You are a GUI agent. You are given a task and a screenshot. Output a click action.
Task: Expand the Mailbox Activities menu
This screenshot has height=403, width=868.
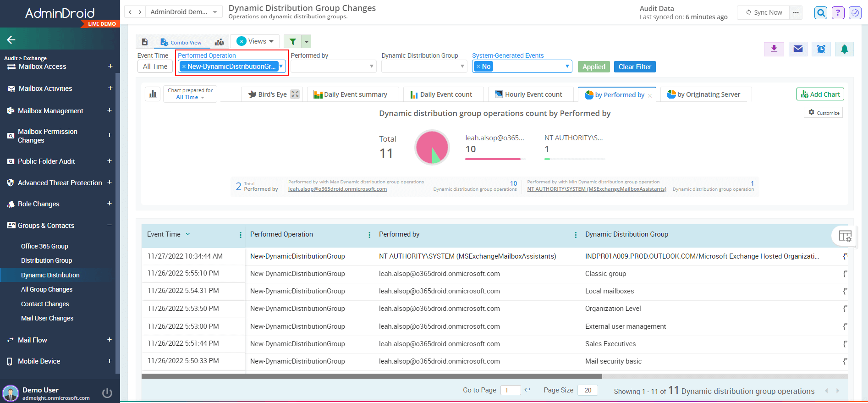coord(110,88)
